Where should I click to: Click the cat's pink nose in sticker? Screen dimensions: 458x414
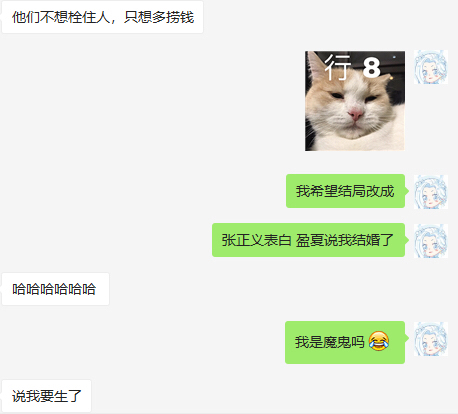click(355, 115)
